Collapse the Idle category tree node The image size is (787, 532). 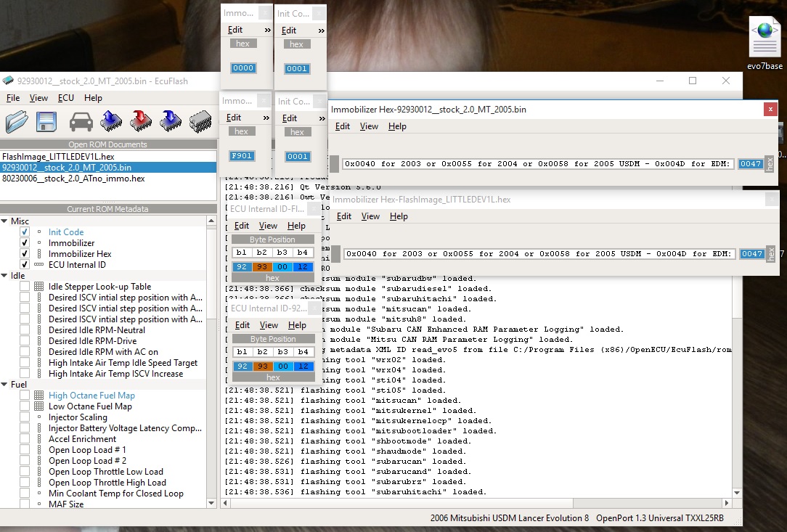pyautogui.click(x=4, y=276)
